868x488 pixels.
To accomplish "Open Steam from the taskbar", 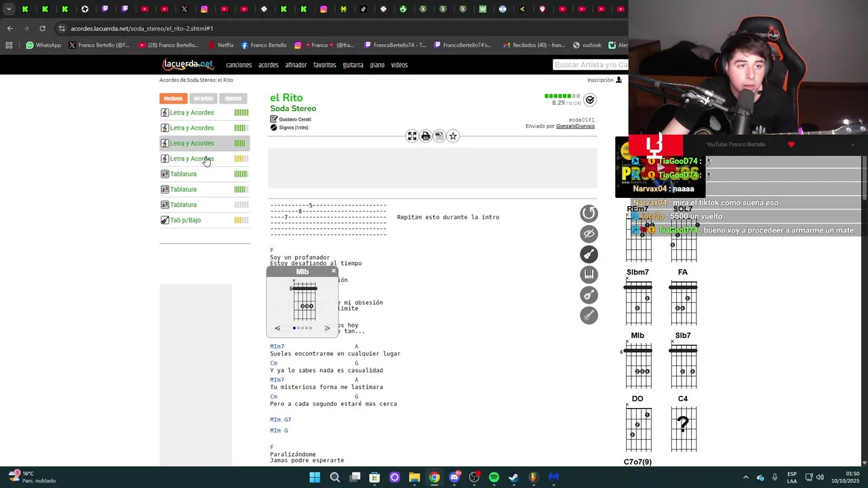I will click(513, 477).
